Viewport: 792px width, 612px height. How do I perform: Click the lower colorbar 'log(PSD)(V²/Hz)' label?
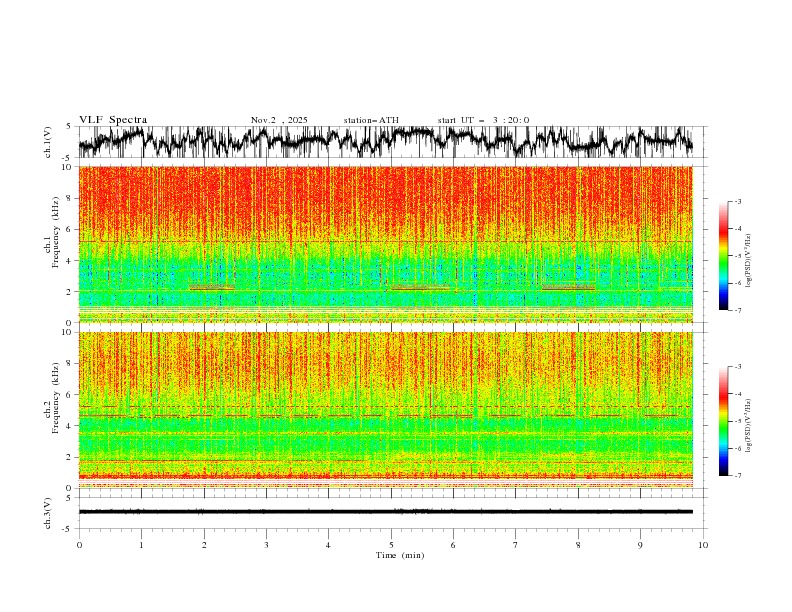[x=749, y=425]
